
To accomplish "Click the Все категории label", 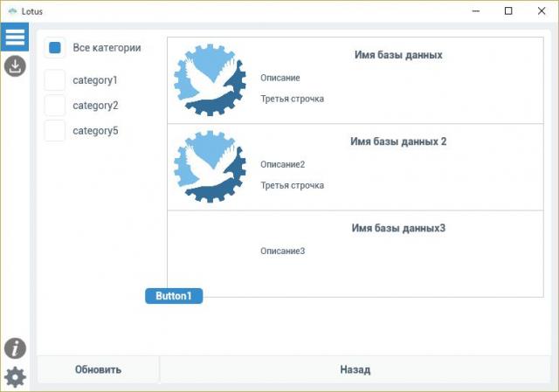I will [x=107, y=48].
